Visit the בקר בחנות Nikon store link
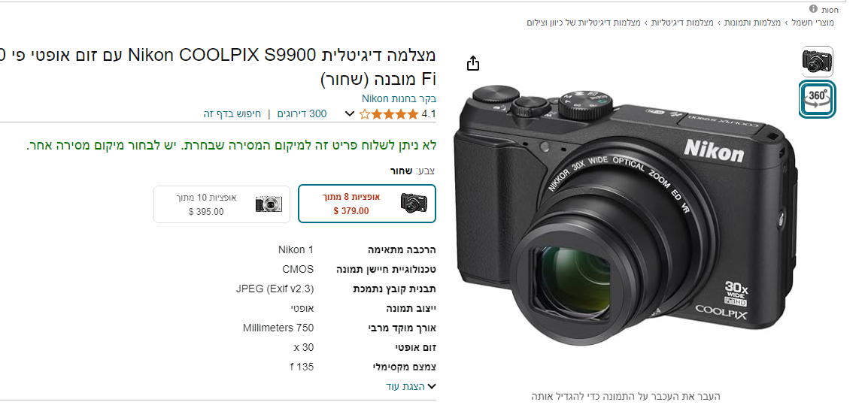 (x=399, y=99)
